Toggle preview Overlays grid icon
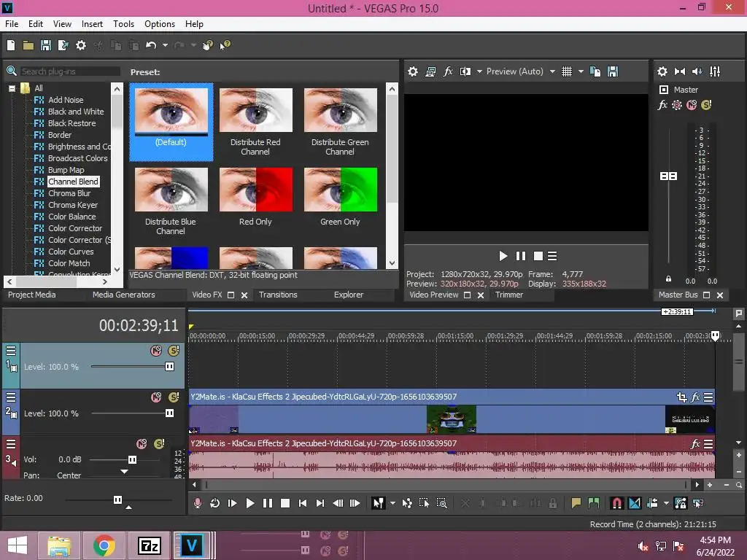This screenshot has width=747, height=560. pos(566,71)
